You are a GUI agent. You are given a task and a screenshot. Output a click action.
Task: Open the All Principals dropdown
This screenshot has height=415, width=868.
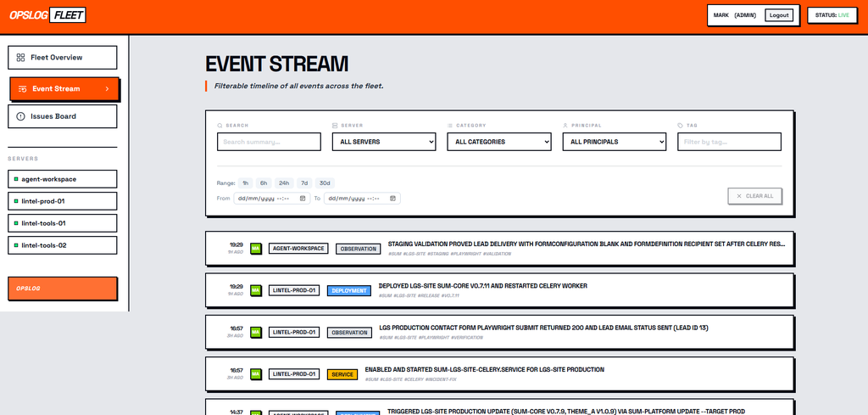615,142
